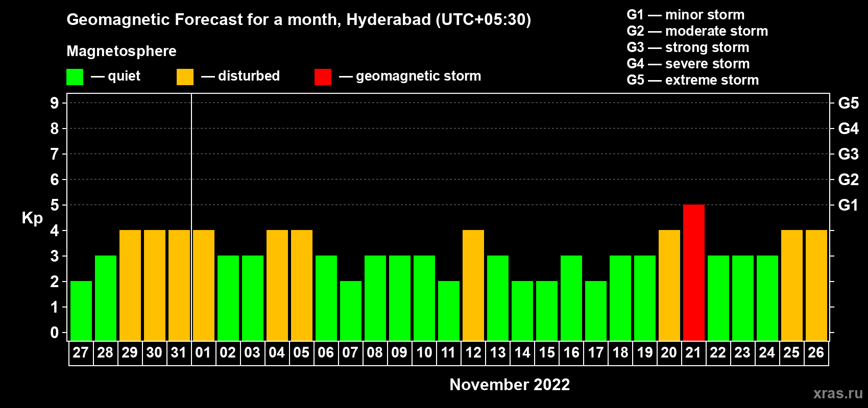This screenshot has height=408, width=868.
Task: Click the date label 26
Action: click(x=816, y=352)
